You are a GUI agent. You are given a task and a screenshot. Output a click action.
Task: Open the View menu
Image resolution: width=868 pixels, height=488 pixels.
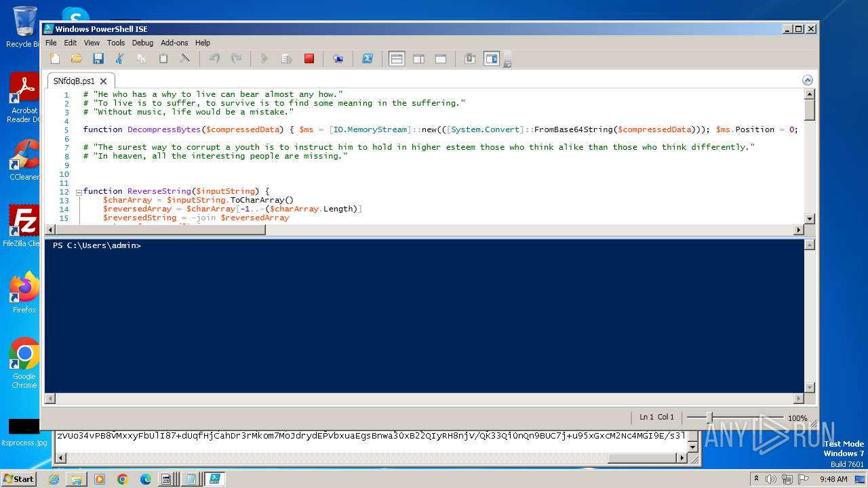click(92, 43)
